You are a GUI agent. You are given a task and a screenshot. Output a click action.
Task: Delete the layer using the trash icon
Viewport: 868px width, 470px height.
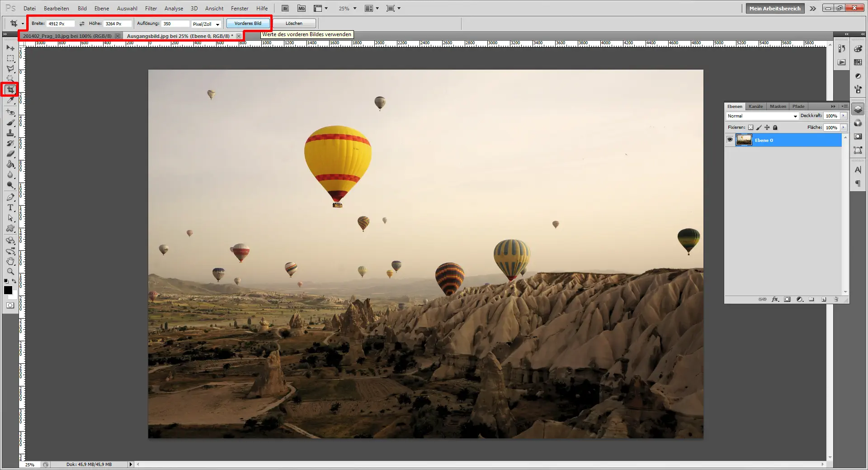click(x=837, y=299)
